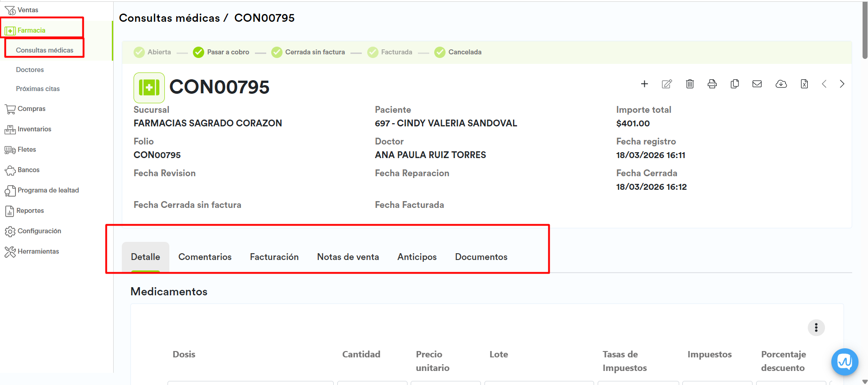Image resolution: width=868 pixels, height=385 pixels.
Task: Click the envelope email icon
Action: pos(757,84)
